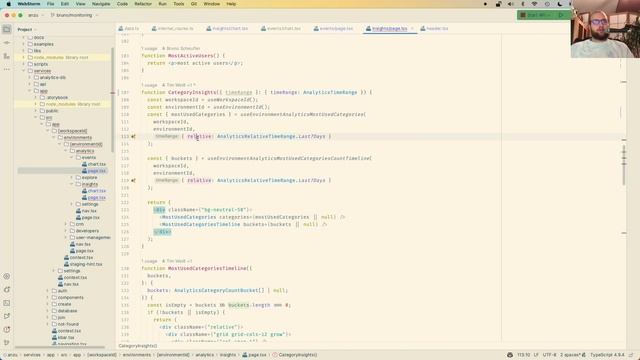Open the git branch dropdown in toolbar
The height and width of the screenshot is (360, 640).
[74, 15]
